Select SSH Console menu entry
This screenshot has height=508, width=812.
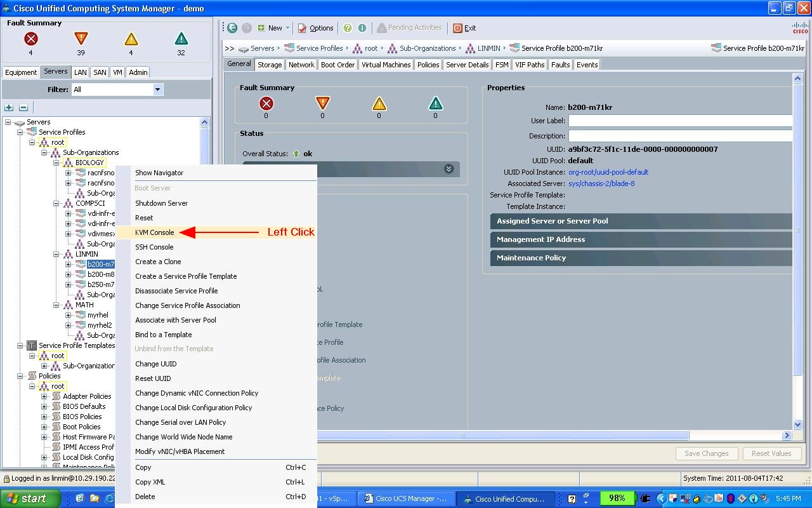tap(154, 247)
